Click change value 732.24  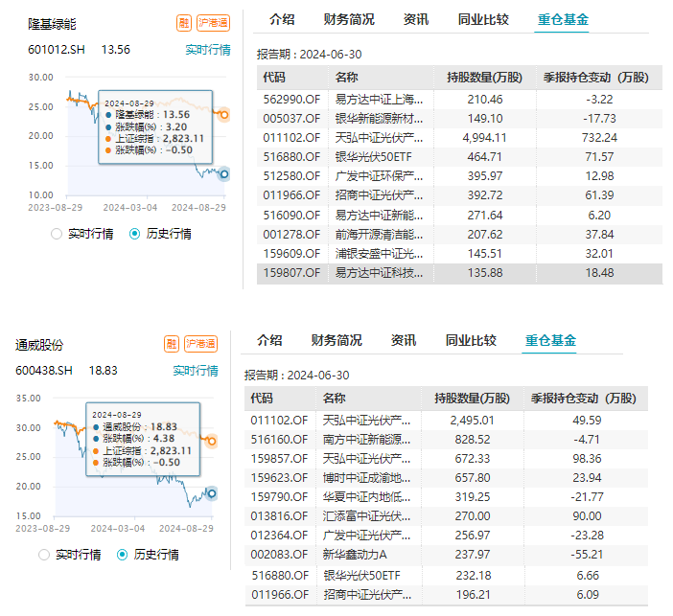tap(599, 138)
